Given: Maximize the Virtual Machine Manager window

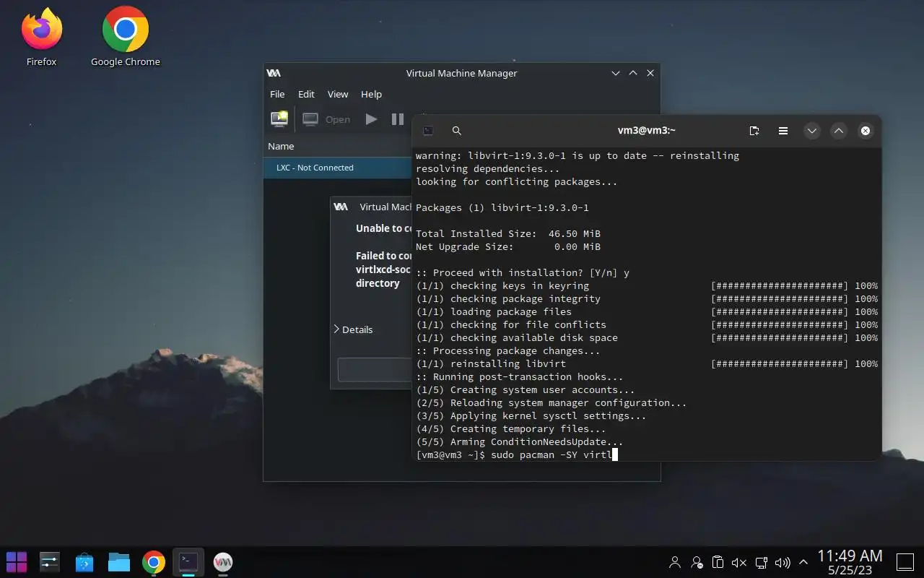Looking at the screenshot, I should (633, 73).
